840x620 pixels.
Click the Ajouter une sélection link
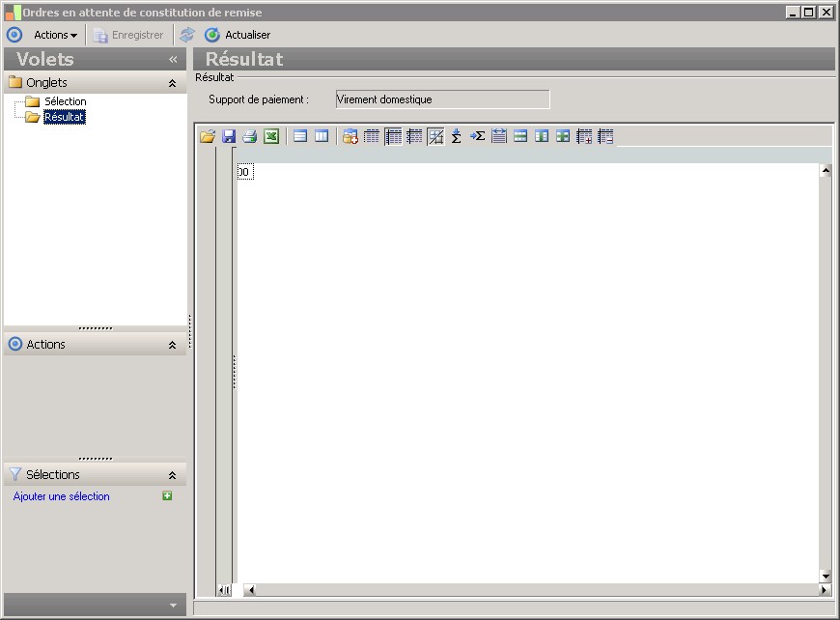point(62,496)
